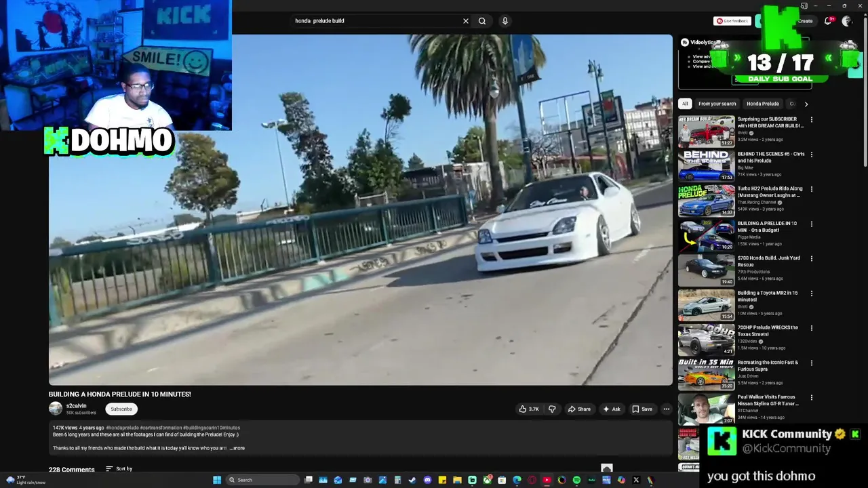Open options menu for Turbo H22 Prelude video
This screenshot has height=488, width=868.
[x=812, y=189]
